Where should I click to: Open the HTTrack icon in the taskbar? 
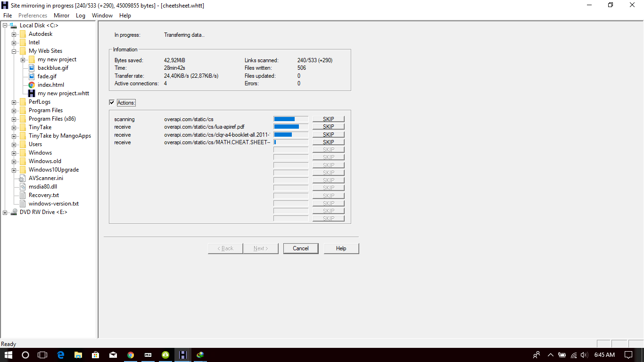[182, 355]
